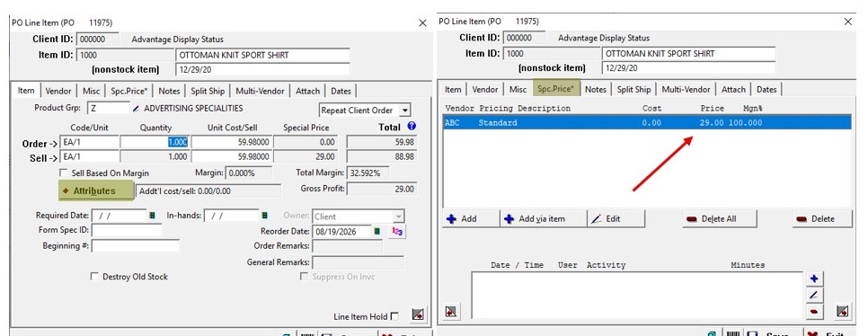Check the Destroy Old Stock box
The image size is (868, 336).
point(94,277)
